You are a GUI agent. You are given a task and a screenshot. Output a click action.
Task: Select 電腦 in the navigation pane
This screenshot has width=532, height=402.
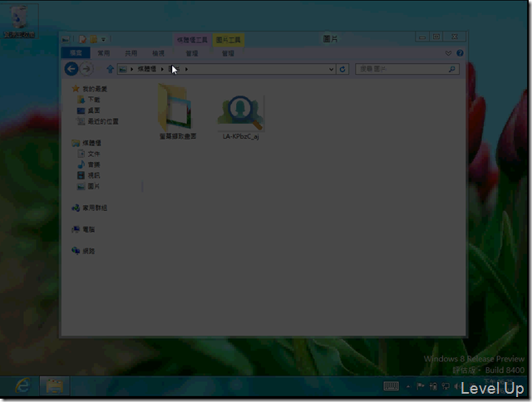coord(89,229)
